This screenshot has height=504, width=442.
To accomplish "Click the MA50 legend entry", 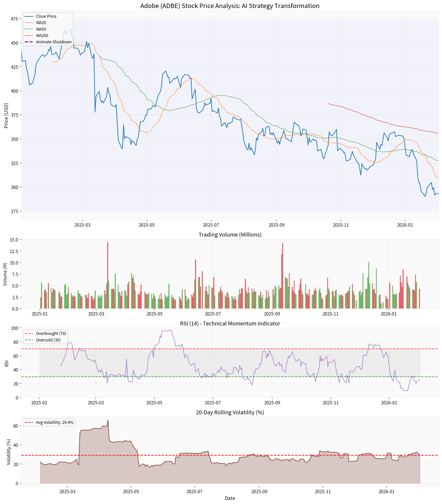I will (x=41, y=29).
